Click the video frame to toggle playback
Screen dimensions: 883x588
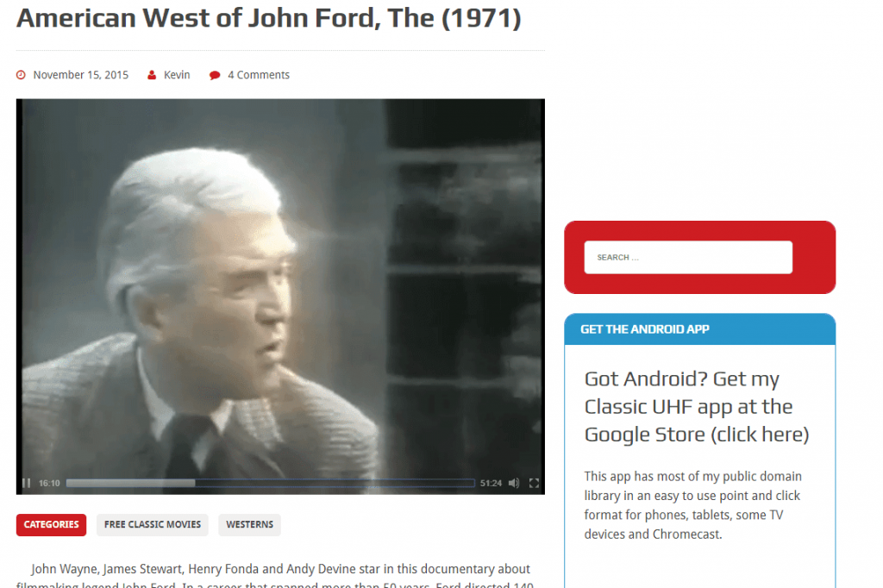[x=280, y=287]
